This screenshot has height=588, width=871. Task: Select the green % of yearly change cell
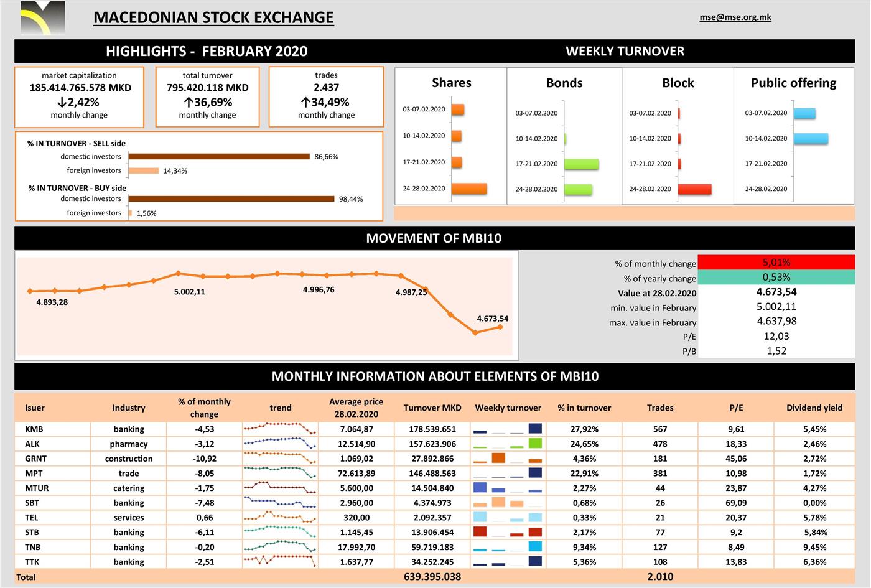click(x=776, y=278)
